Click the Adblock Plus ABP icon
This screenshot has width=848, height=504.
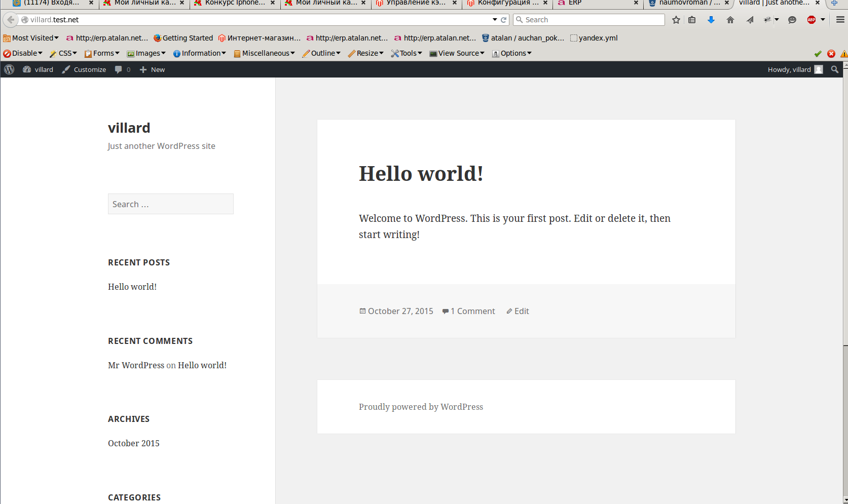812,20
